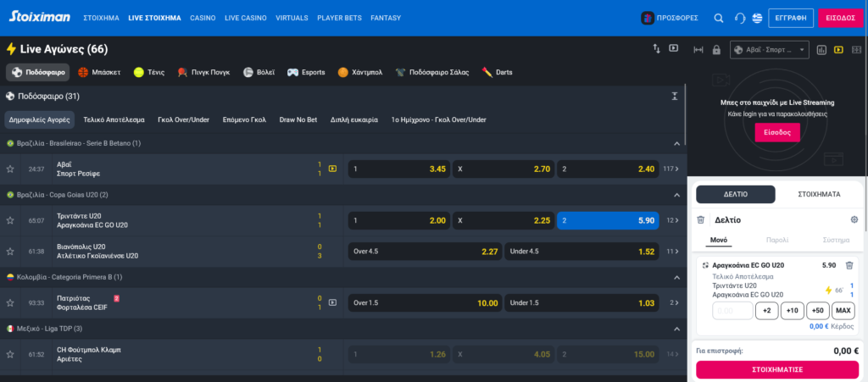The width and height of the screenshot is (868, 382).
Task: Collapse Βραζιλία Copa Goias U20 league
Action: (x=676, y=195)
